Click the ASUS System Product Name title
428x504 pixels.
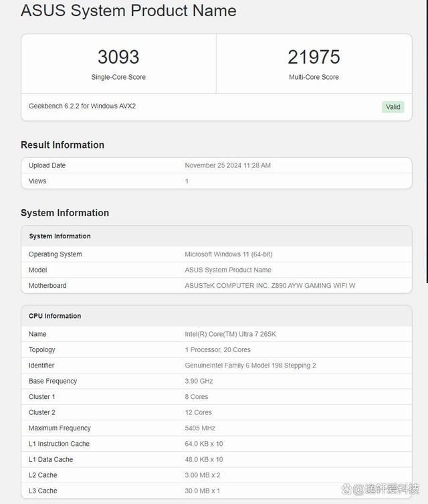coord(128,11)
